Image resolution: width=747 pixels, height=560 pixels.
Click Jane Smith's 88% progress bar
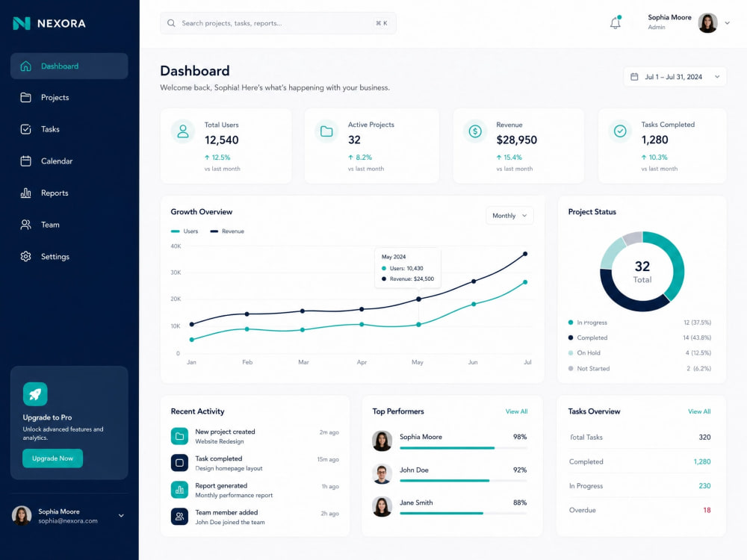[x=463, y=514]
